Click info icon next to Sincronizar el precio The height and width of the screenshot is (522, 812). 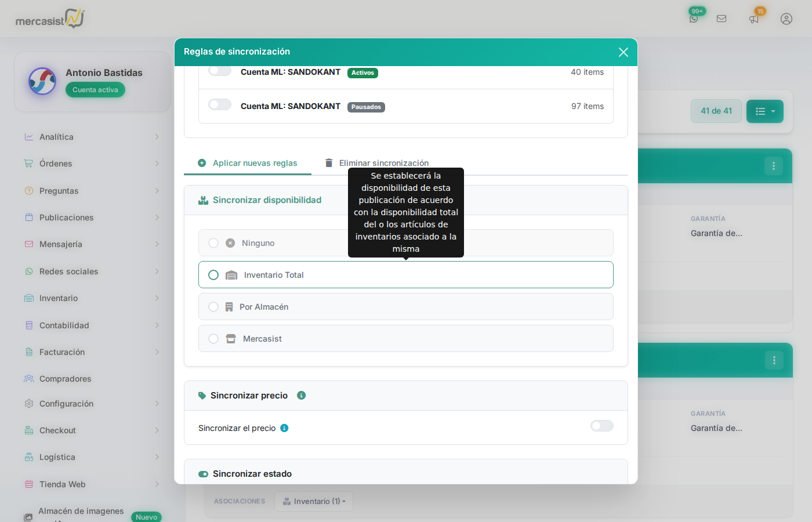[x=284, y=428]
